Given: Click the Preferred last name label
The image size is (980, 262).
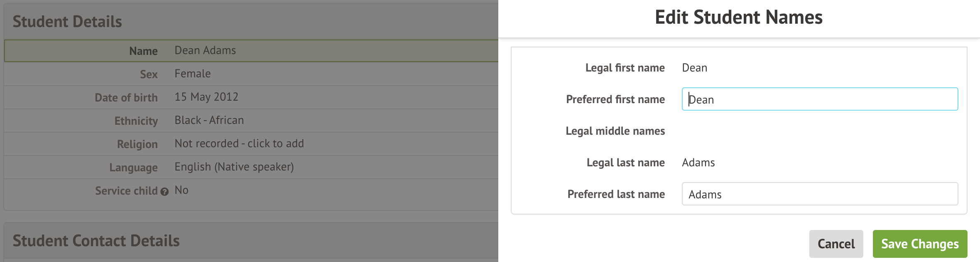Looking at the screenshot, I should 616,194.
